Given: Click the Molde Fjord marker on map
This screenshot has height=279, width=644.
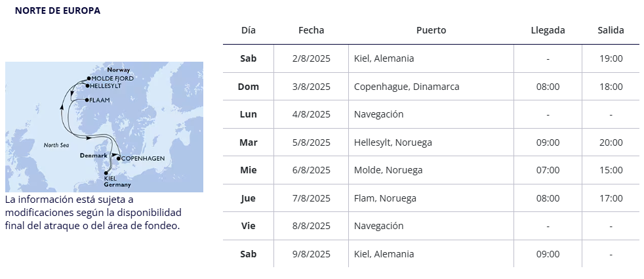Looking at the screenshot, I should (89, 78).
